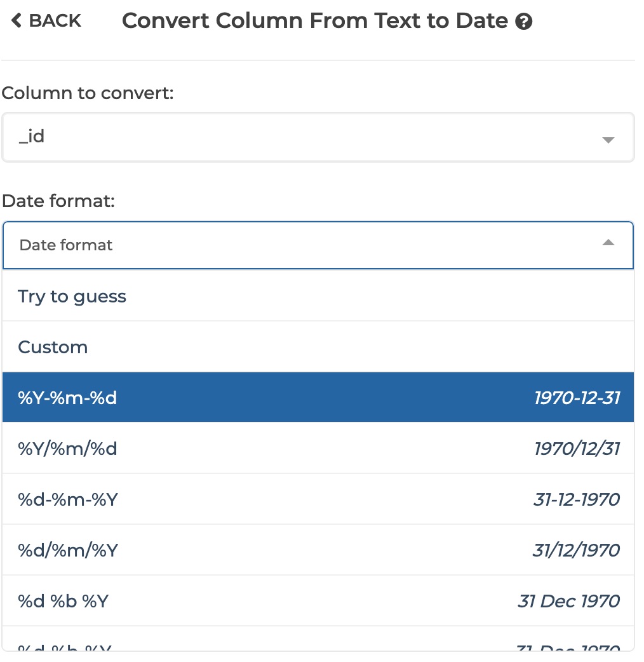Screen dimensions: 644x662
Task: Click the 'Convert Column From Text to Date' title
Action: 318,20
